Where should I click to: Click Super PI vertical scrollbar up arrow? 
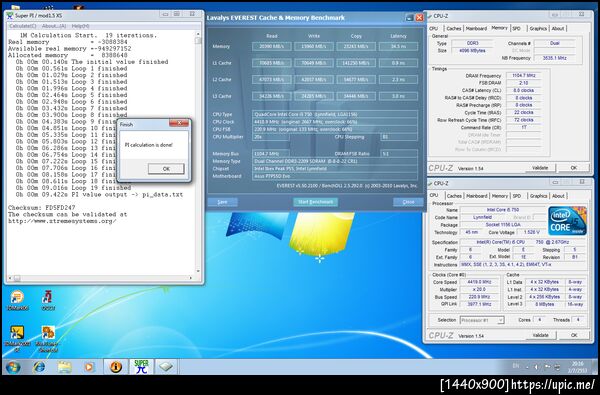click(198, 34)
